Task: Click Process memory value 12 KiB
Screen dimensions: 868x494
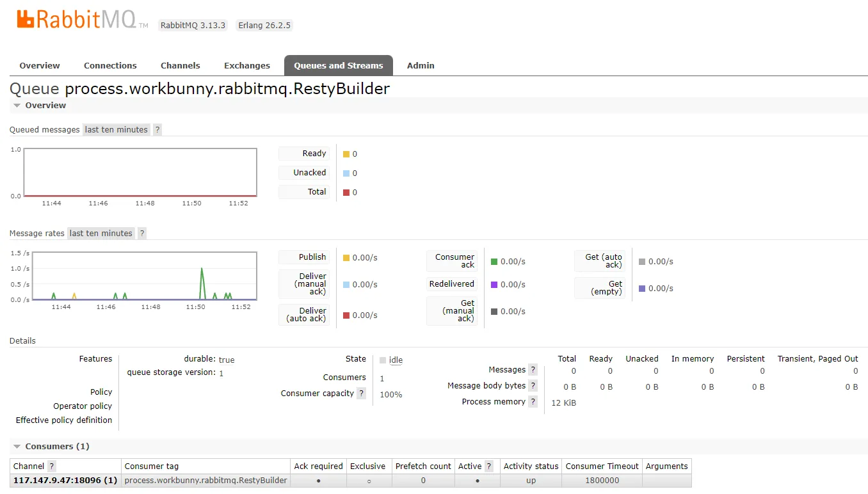Action: (x=564, y=403)
